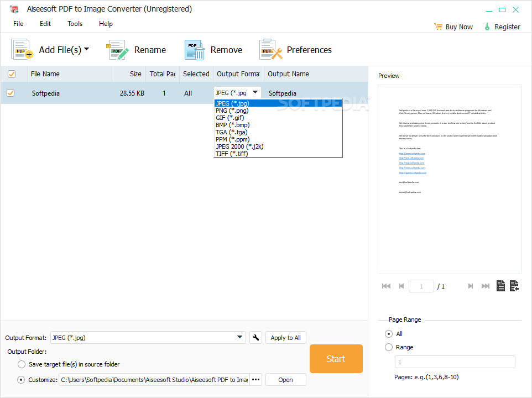Click the preview page number field
The image size is (532, 398).
(421, 286)
